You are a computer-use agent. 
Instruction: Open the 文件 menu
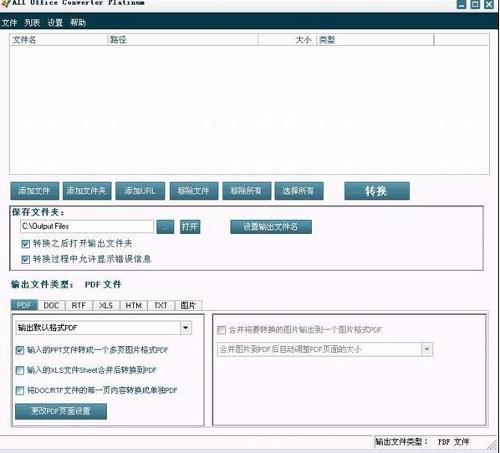coord(9,23)
